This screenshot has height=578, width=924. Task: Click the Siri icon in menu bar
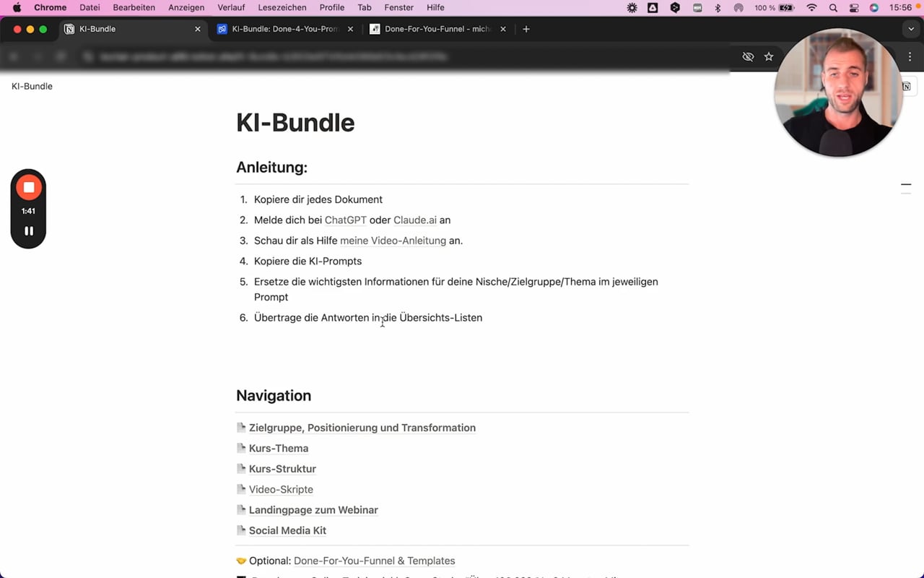coord(874,8)
